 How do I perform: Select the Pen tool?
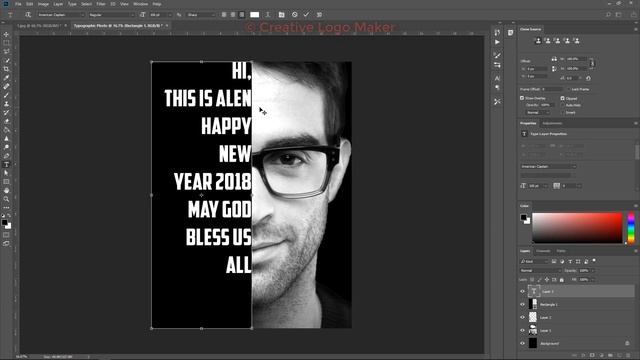[6, 156]
